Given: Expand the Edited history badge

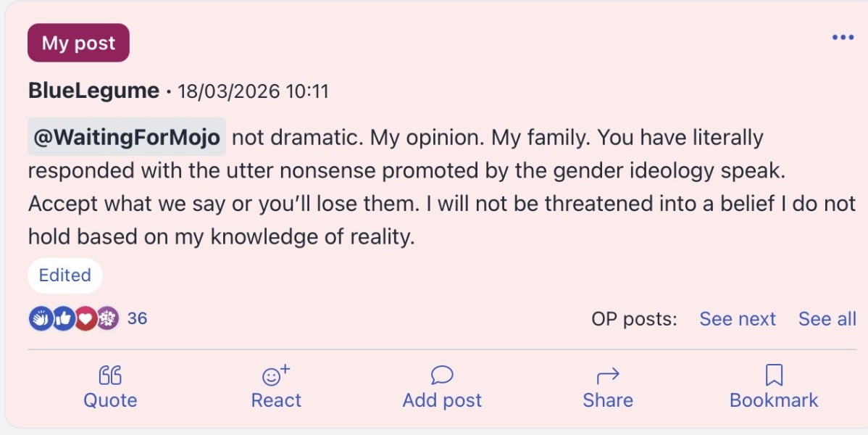Looking at the screenshot, I should [x=64, y=275].
